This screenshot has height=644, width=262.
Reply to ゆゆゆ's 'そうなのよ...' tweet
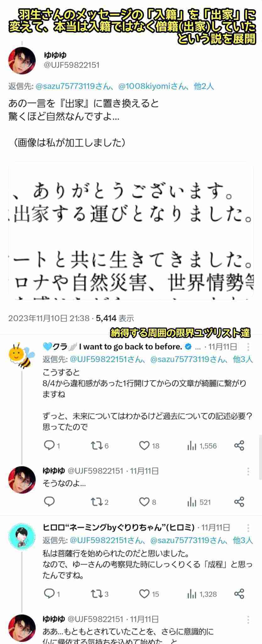(x=50, y=502)
